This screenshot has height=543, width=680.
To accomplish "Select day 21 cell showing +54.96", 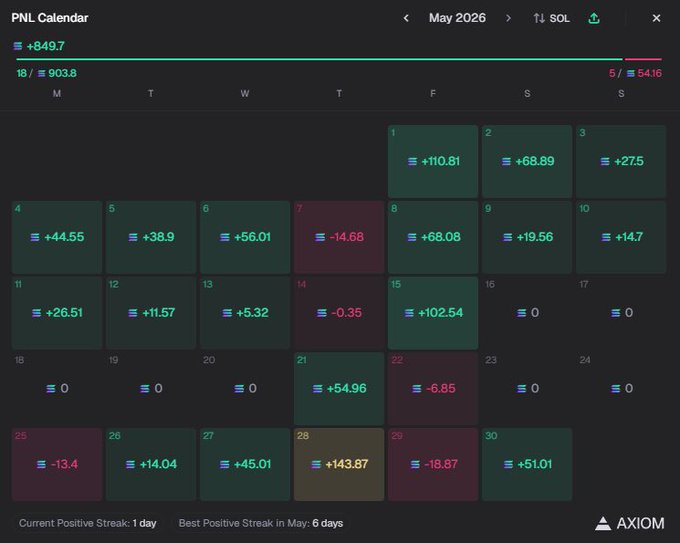I will click(339, 389).
